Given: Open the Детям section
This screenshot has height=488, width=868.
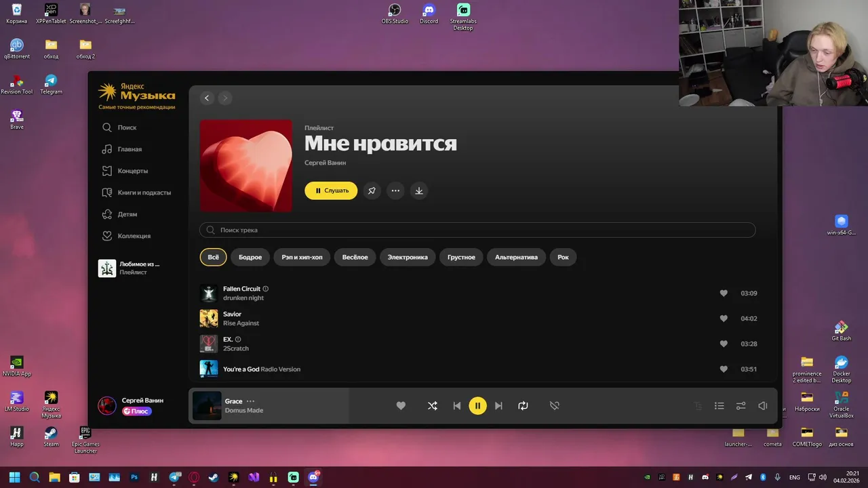Looking at the screenshot, I should point(119,214).
